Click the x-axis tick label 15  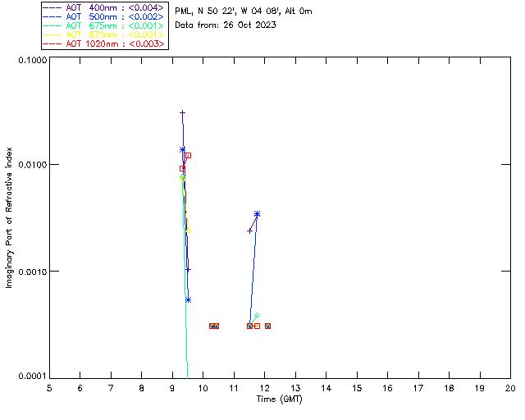pyautogui.click(x=357, y=388)
